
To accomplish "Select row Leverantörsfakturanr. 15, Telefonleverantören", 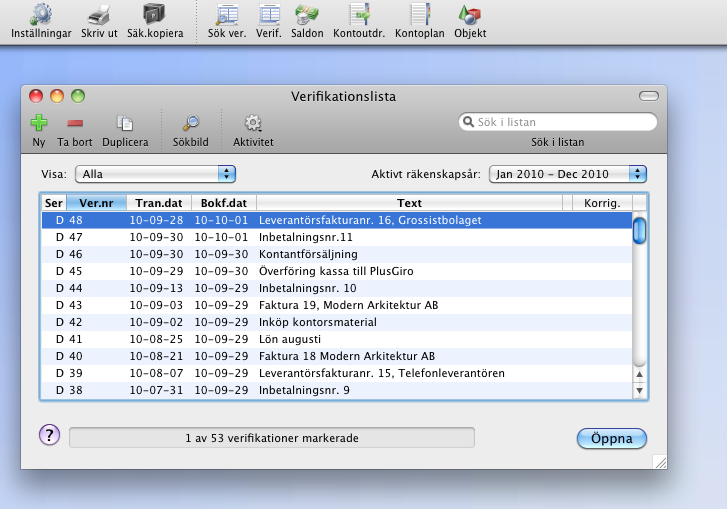I will [337, 373].
